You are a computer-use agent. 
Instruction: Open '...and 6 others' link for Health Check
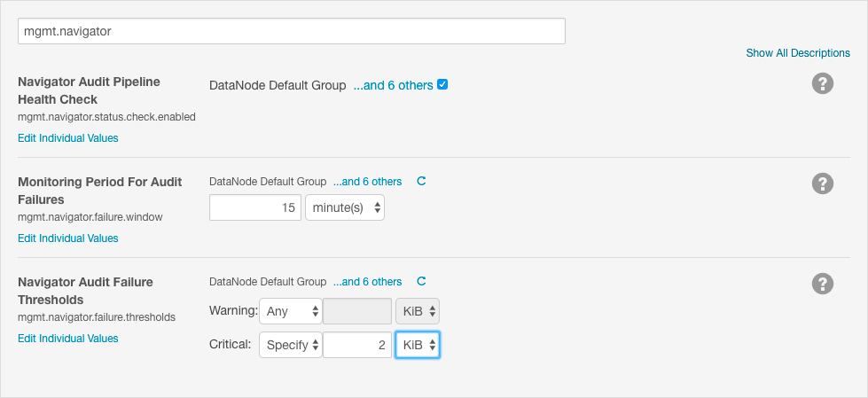(x=393, y=85)
